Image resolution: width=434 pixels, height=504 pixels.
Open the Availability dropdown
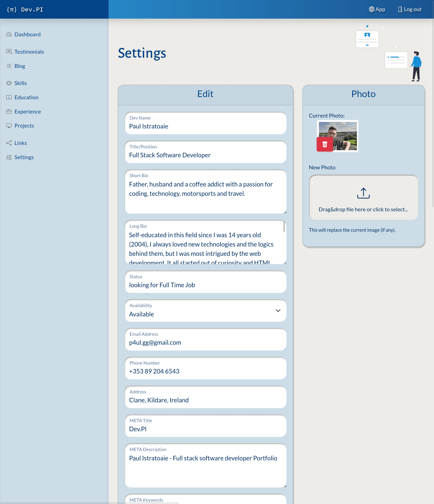point(206,311)
